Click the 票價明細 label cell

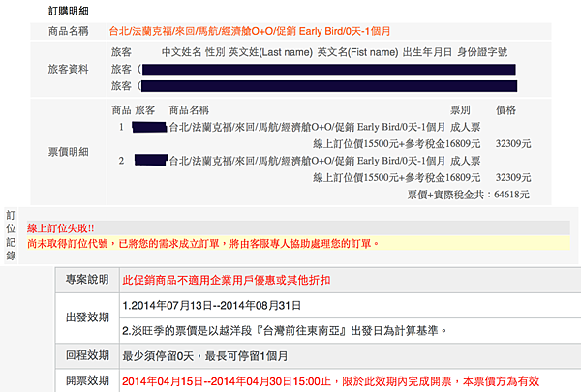click(x=68, y=152)
